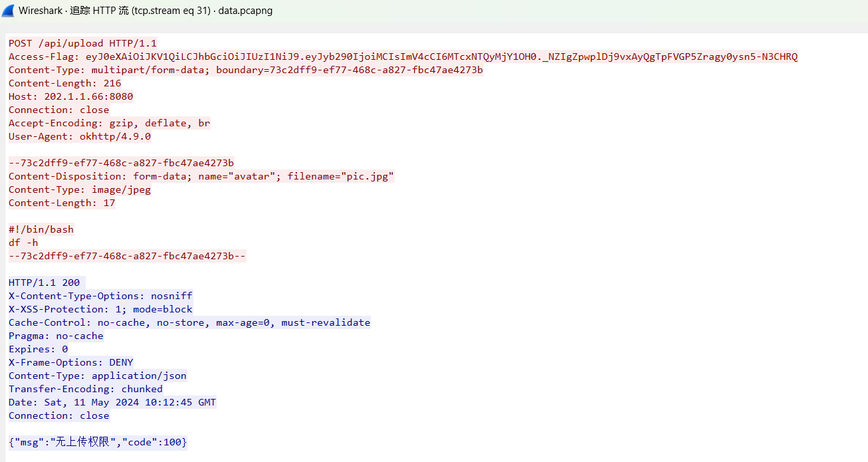
Task: Click the "Content-Type: application/json" response header
Action: [98, 376]
